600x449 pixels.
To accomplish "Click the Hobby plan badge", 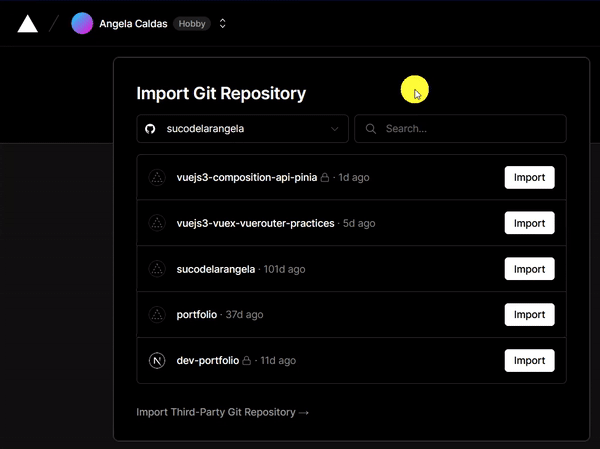I will pyautogui.click(x=192, y=24).
